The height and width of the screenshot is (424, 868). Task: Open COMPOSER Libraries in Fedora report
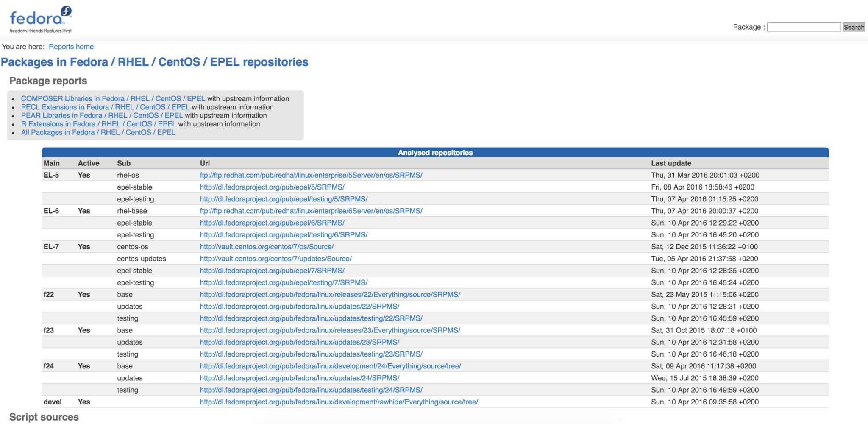113,98
